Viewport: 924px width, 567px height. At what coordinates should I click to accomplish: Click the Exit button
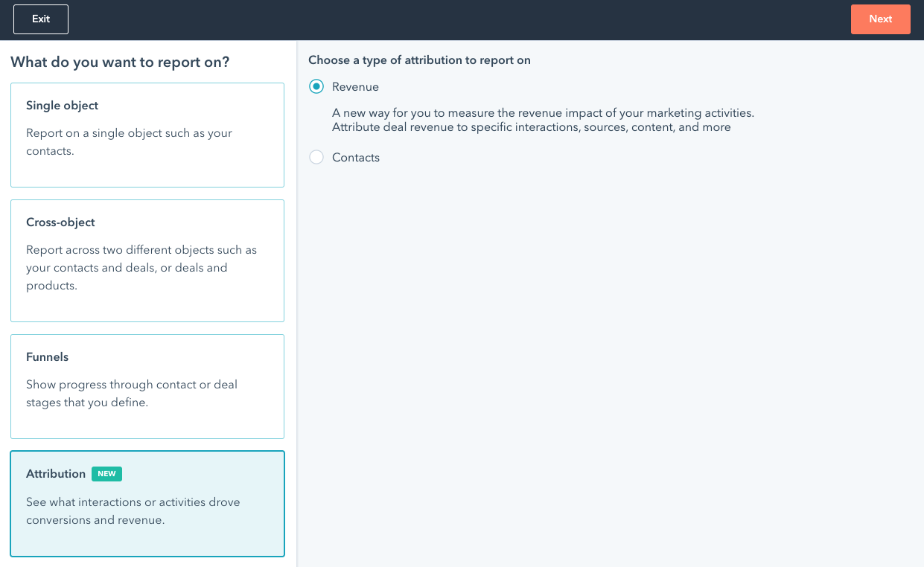41,19
